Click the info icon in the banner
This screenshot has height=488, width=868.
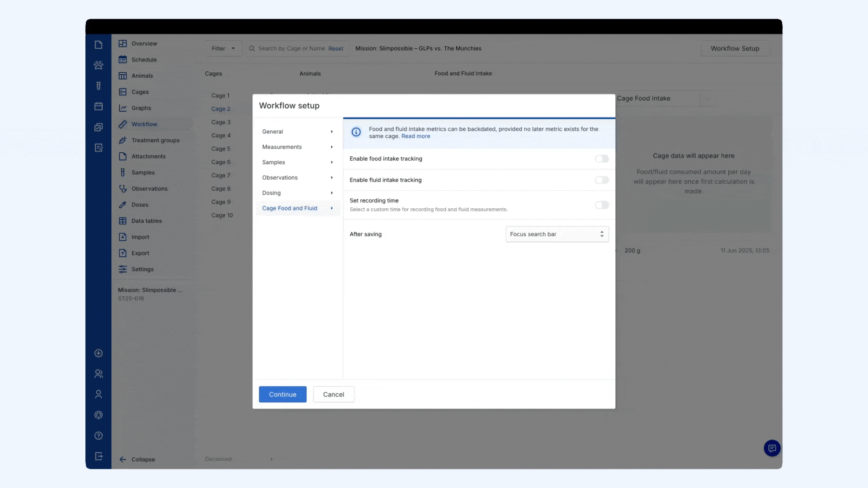(x=356, y=132)
